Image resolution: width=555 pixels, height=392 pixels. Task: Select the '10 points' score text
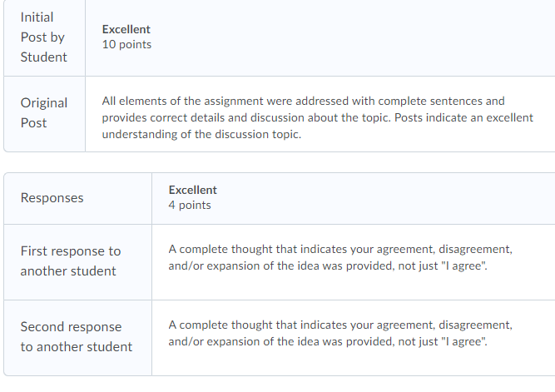[126, 45]
